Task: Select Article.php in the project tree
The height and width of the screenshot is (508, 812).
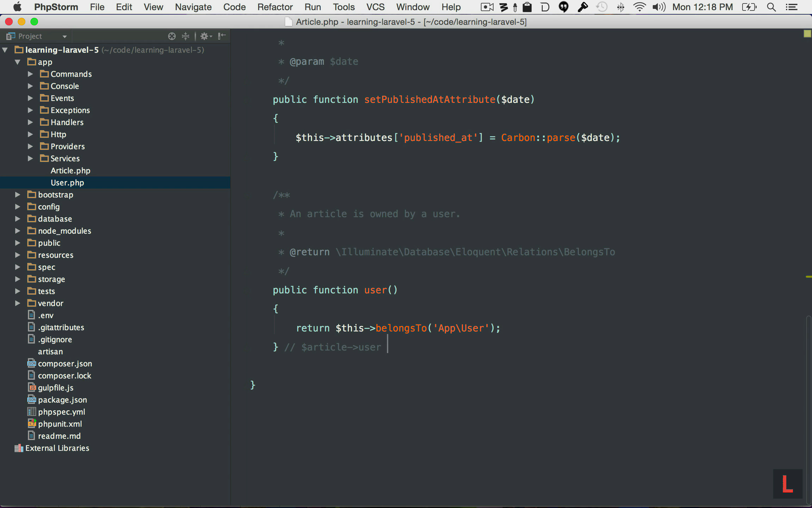Action: pos(70,170)
